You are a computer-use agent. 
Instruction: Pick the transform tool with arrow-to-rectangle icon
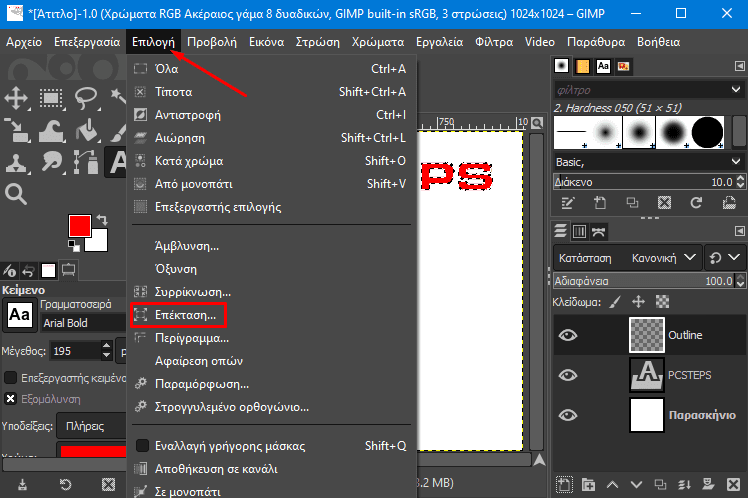(x=16, y=131)
